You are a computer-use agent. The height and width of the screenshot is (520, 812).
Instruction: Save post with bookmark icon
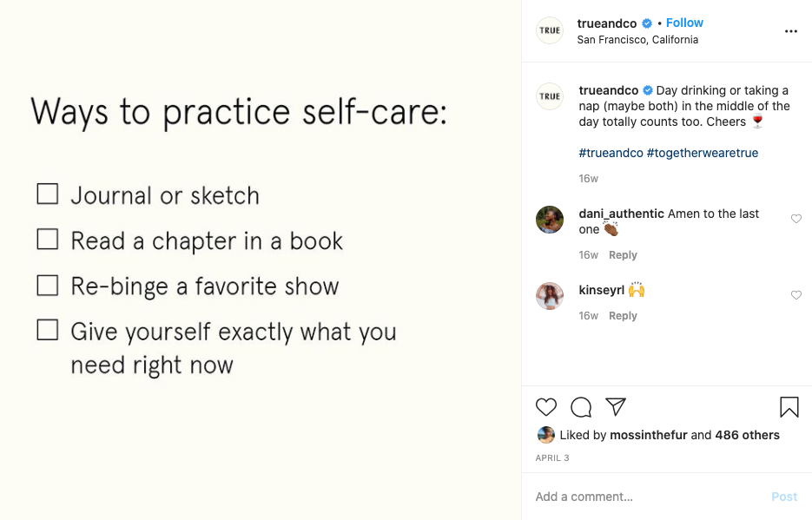coord(789,407)
